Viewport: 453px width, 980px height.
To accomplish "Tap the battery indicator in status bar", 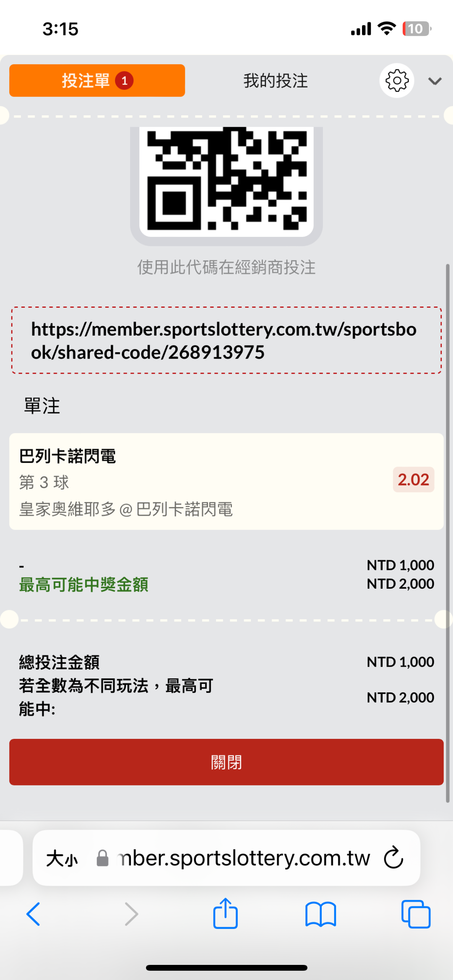I will (x=416, y=29).
